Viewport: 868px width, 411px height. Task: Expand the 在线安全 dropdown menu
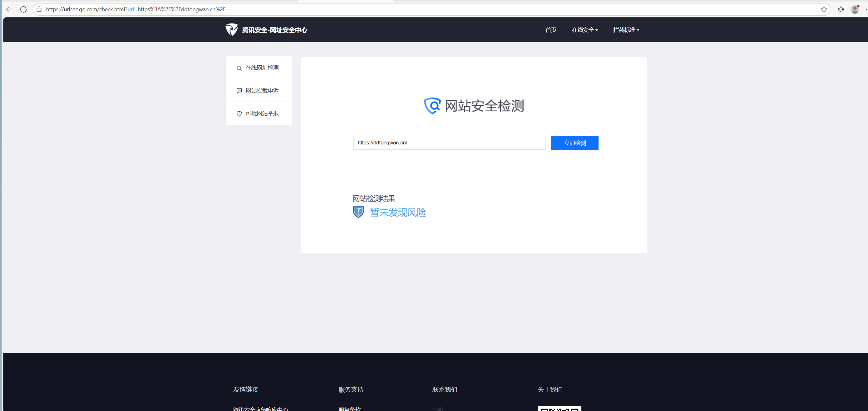(584, 30)
